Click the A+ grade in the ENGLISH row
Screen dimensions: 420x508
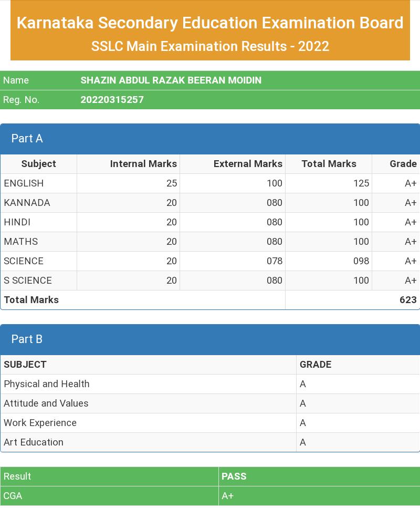[x=411, y=183]
